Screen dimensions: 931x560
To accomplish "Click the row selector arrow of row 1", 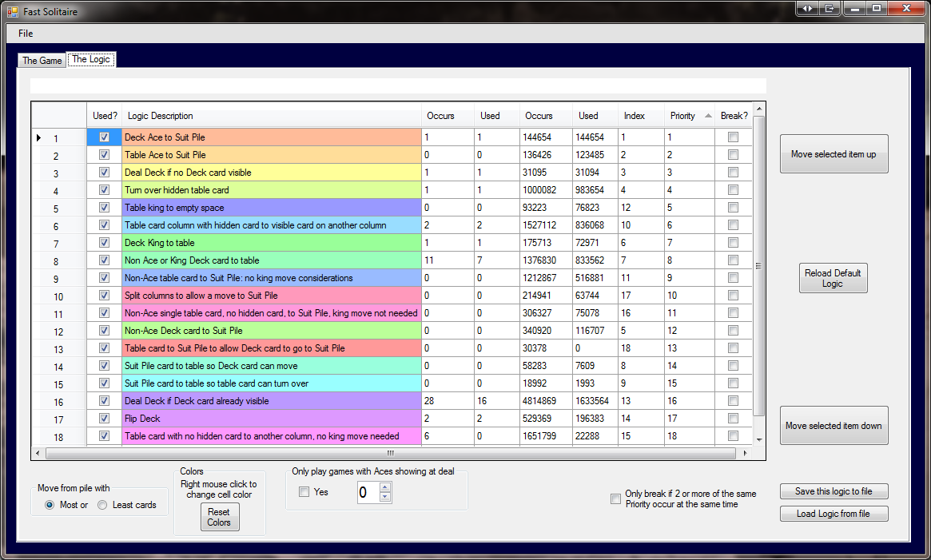I will point(38,137).
